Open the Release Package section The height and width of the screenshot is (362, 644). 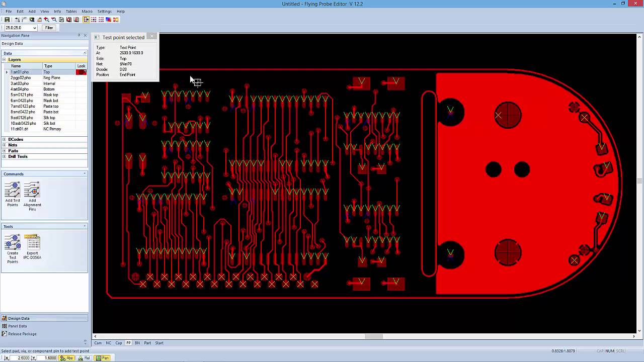coord(44,334)
